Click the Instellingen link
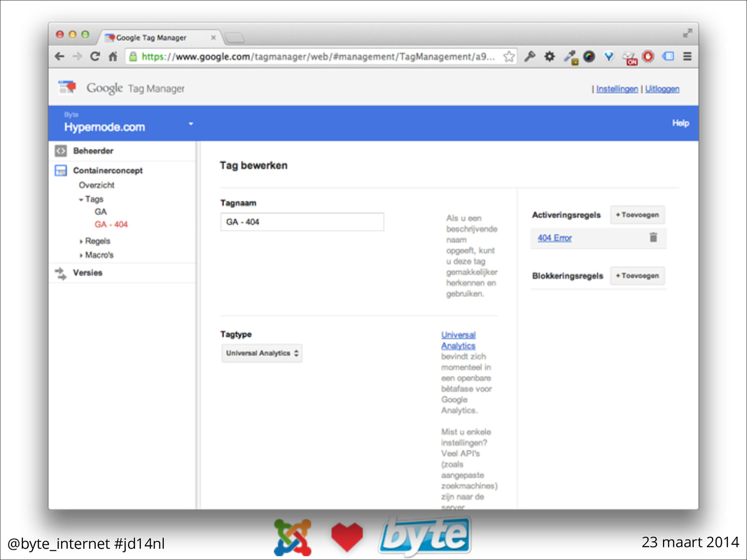The height and width of the screenshot is (560, 747). pyautogui.click(x=617, y=89)
